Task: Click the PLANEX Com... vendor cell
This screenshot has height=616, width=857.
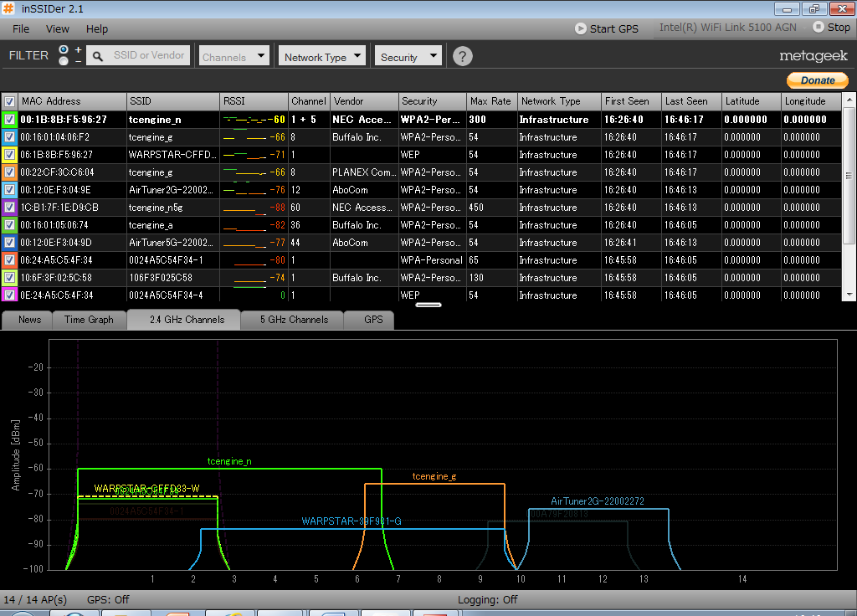Action: 363,172
